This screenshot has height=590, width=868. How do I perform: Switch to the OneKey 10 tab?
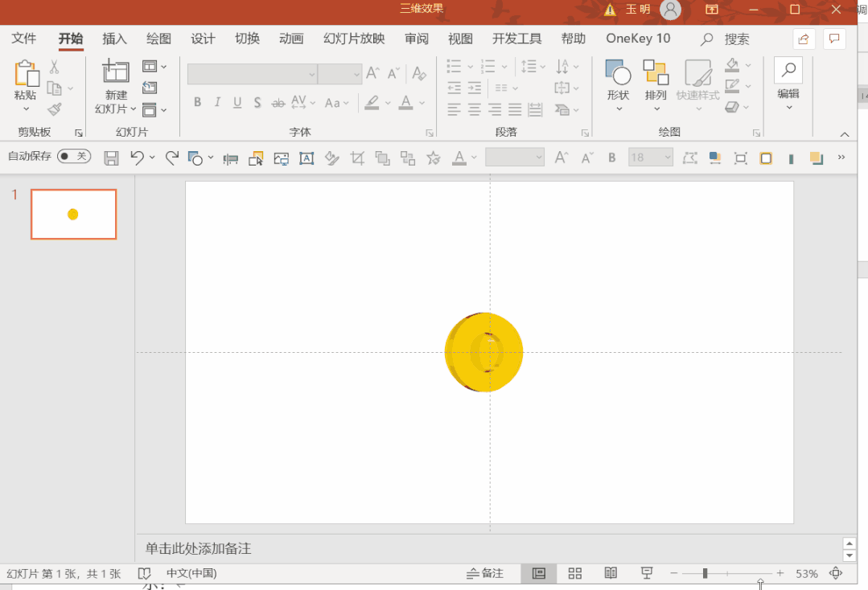pyautogui.click(x=638, y=39)
